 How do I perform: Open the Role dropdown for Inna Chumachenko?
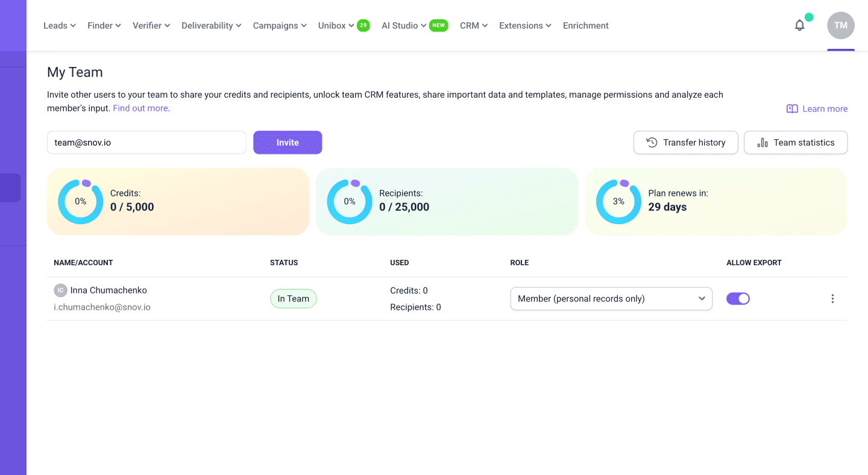611,298
